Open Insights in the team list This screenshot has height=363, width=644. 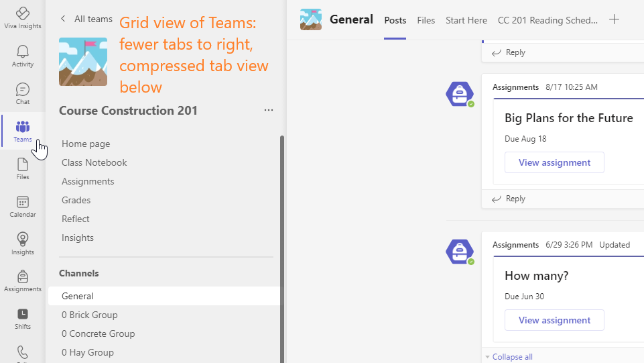[x=78, y=238]
